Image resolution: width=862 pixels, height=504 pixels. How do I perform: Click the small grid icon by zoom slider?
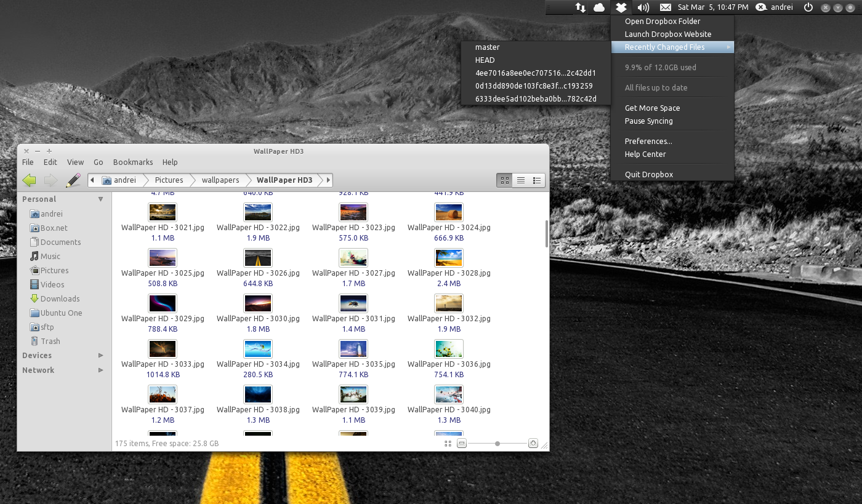click(x=448, y=444)
